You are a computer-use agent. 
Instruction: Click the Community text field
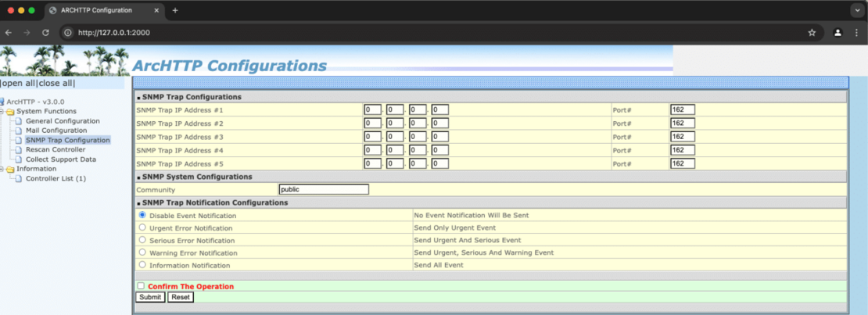[324, 189]
